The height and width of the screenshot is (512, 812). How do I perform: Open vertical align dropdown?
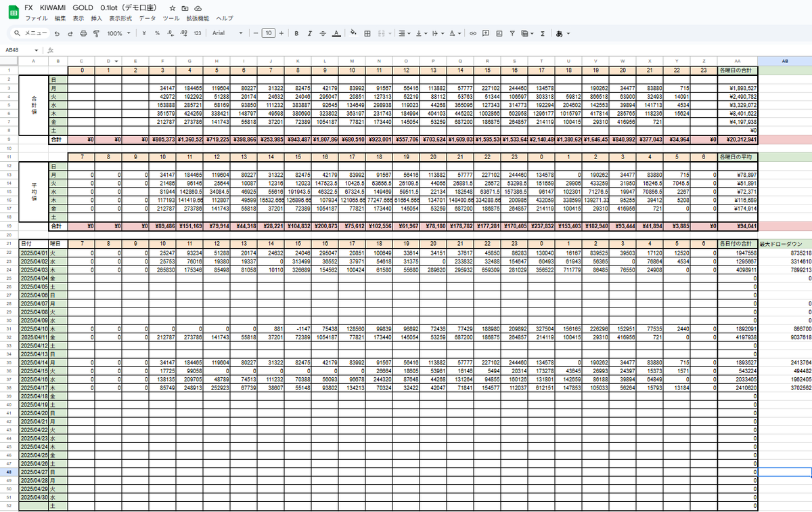(421, 33)
